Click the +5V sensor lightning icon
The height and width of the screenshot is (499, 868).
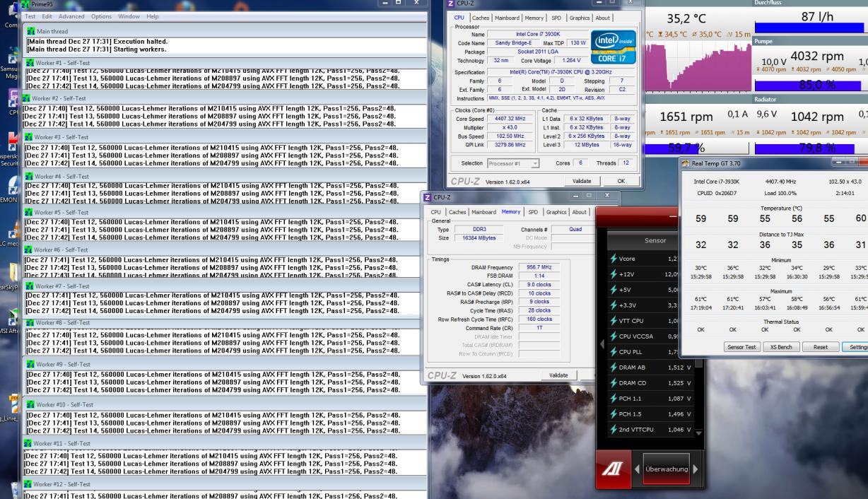point(612,290)
